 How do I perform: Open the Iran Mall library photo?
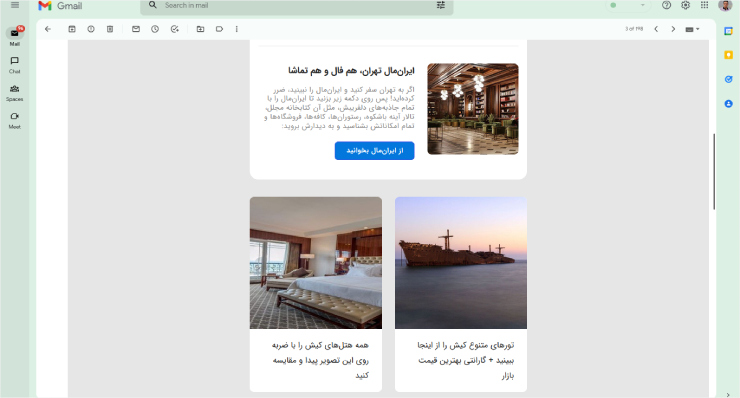coord(472,109)
